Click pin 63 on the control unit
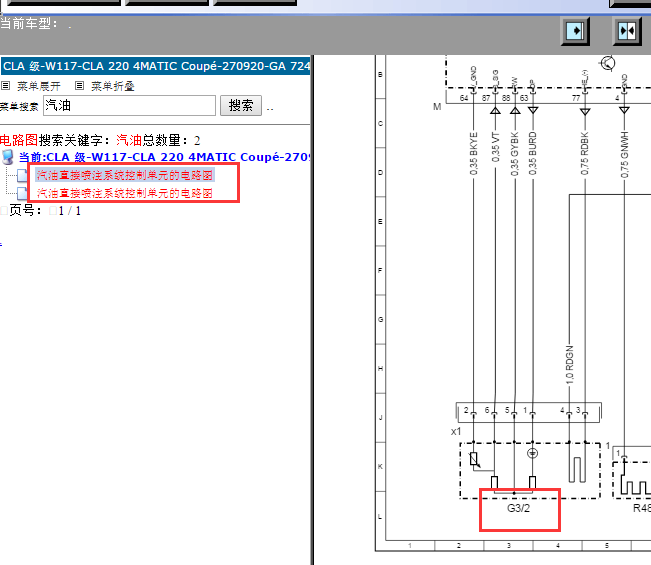 point(524,98)
